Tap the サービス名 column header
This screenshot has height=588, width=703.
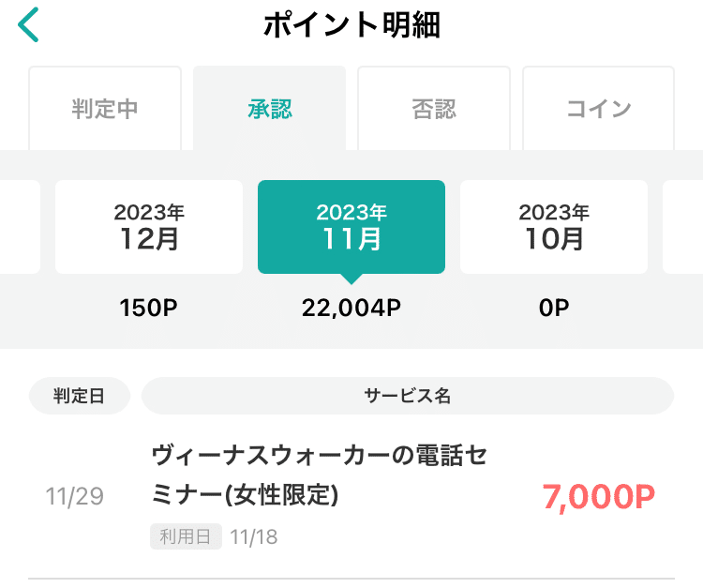pos(407,396)
